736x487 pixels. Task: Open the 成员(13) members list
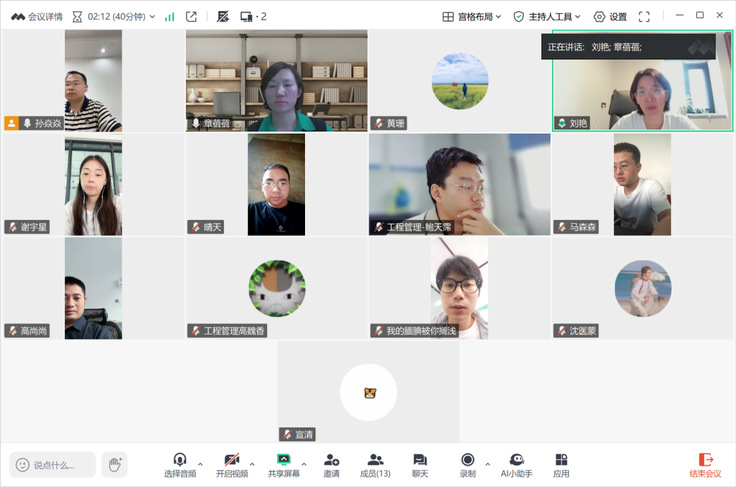pyautogui.click(x=375, y=464)
